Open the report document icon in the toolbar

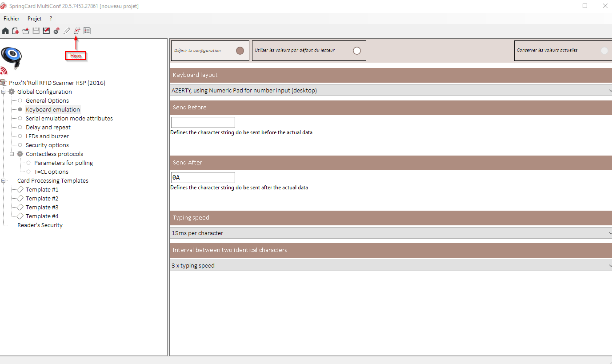pyautogui.click(x=87, y=31)
